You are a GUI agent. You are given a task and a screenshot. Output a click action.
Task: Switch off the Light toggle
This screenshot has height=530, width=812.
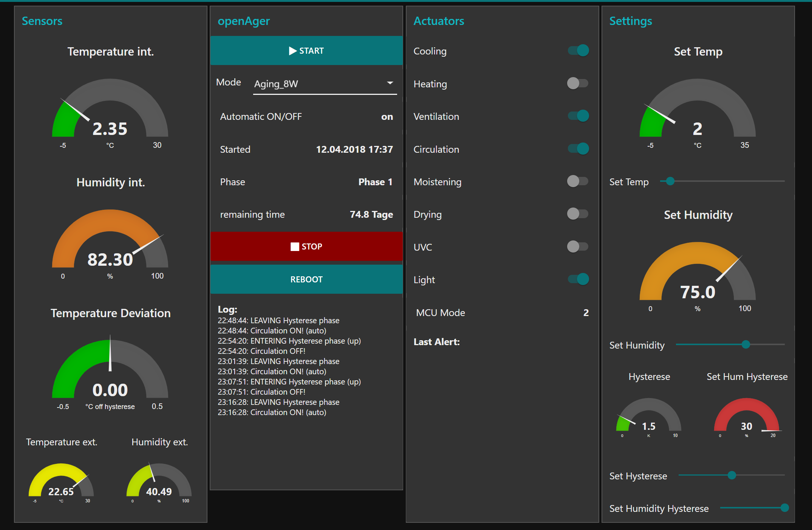click(x=578, y=279)
